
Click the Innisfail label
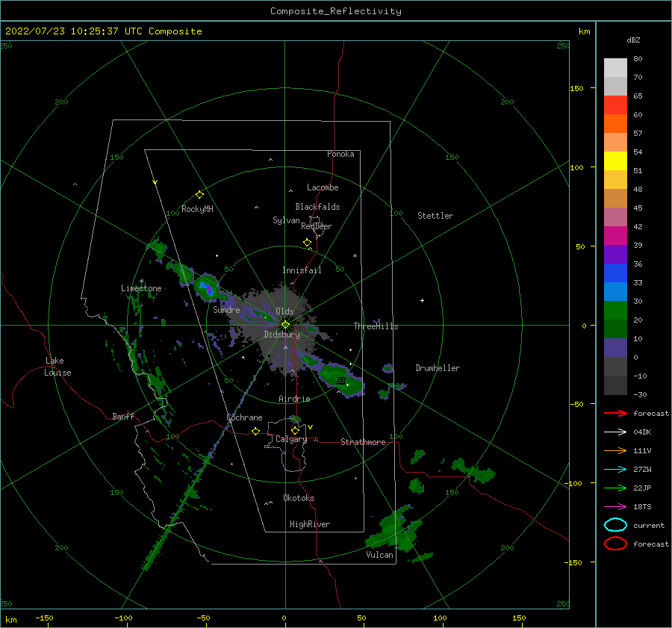click(x=302, y=270)
